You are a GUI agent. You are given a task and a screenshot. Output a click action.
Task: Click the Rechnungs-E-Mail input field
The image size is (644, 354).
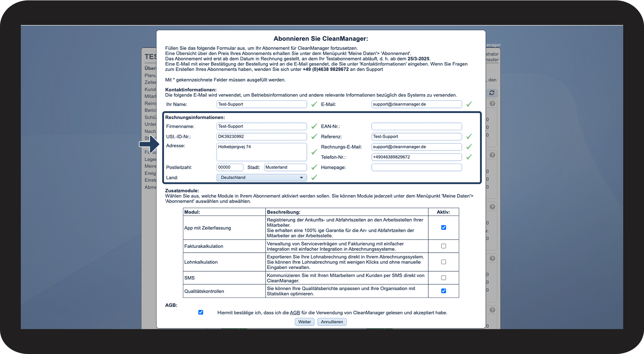tap(417, 147)
